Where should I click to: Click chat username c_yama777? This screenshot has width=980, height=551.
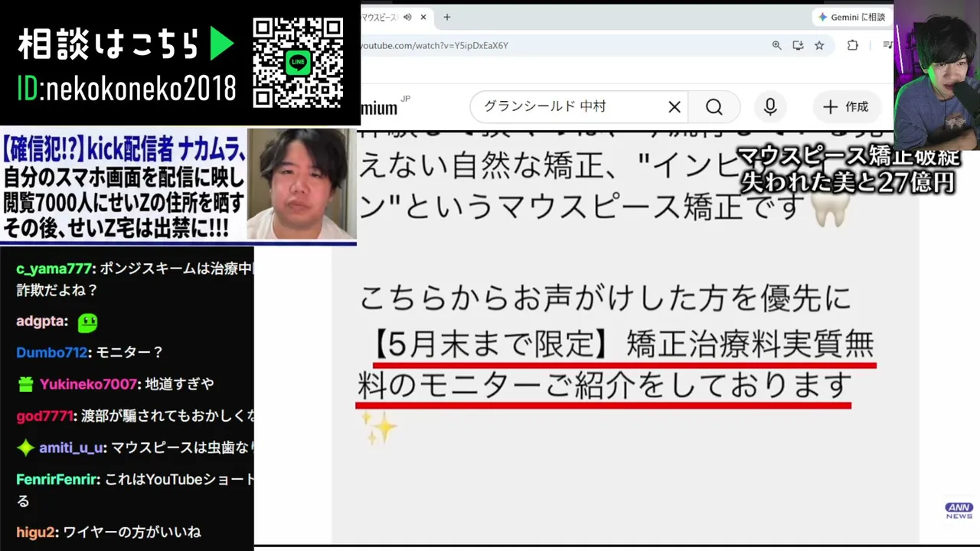[54, 269]
